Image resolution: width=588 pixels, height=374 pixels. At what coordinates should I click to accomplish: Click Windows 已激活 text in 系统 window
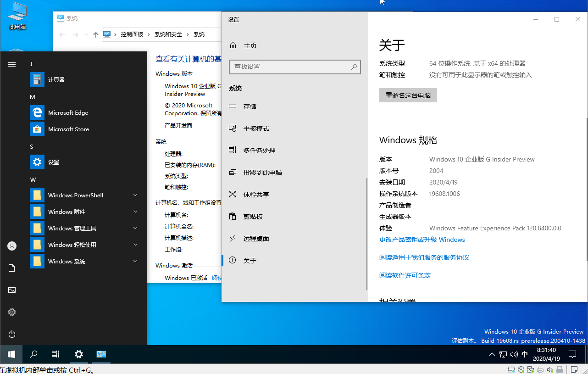tap(186, 278)
